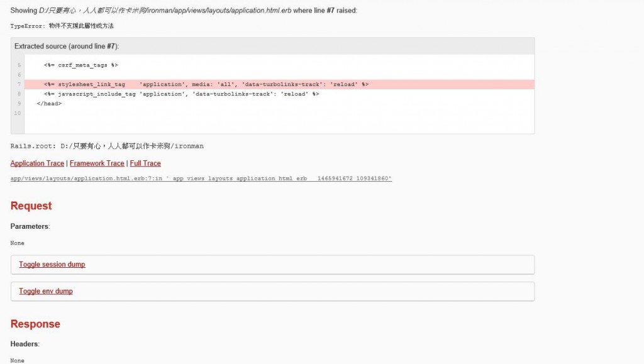Viewport: 644px width, 364px height.
Task: Click the TypeError message text
Action: point(62,26)
